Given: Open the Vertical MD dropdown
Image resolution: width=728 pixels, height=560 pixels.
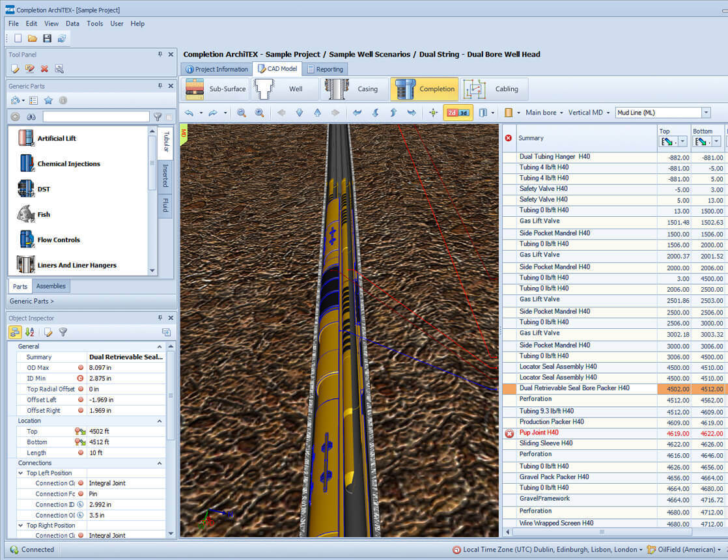Looking at the screenshot, I should tap(589, 113).
